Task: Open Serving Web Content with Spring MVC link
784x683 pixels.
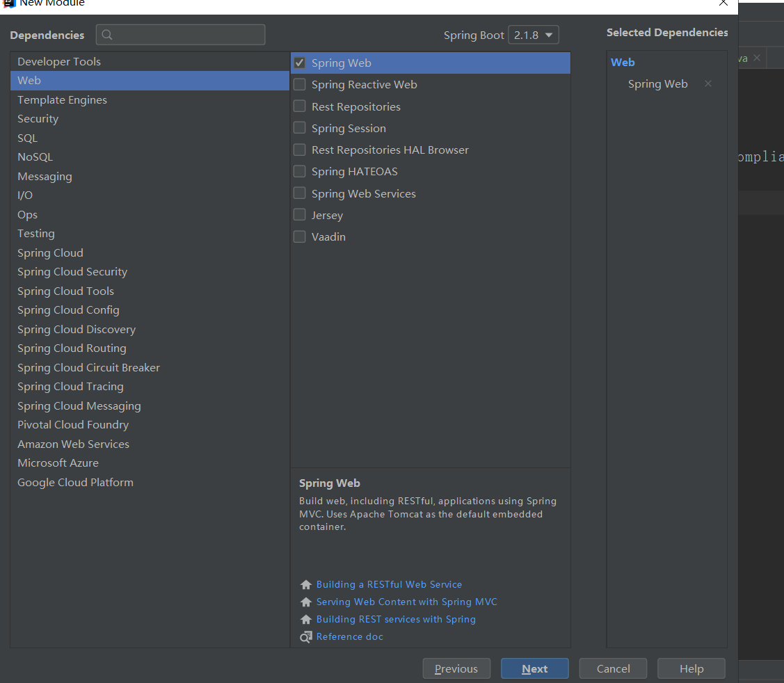Action: coord(406,602)
